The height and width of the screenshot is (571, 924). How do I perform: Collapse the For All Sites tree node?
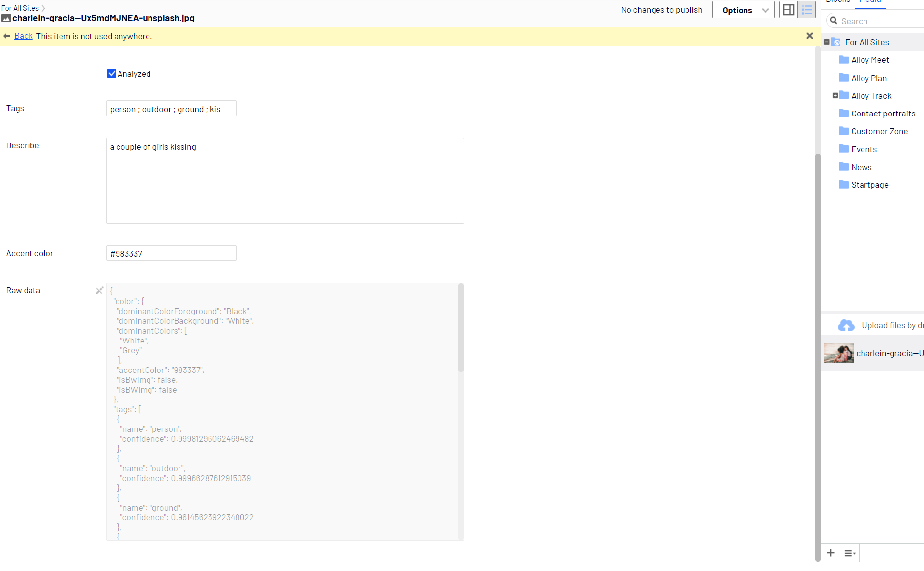click(x=826, y=42)
